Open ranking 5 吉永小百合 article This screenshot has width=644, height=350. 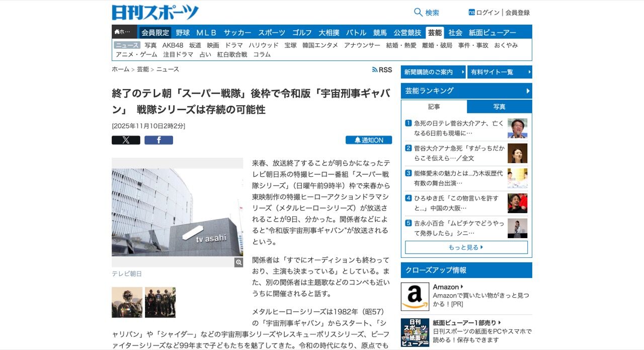click(458, 228)
